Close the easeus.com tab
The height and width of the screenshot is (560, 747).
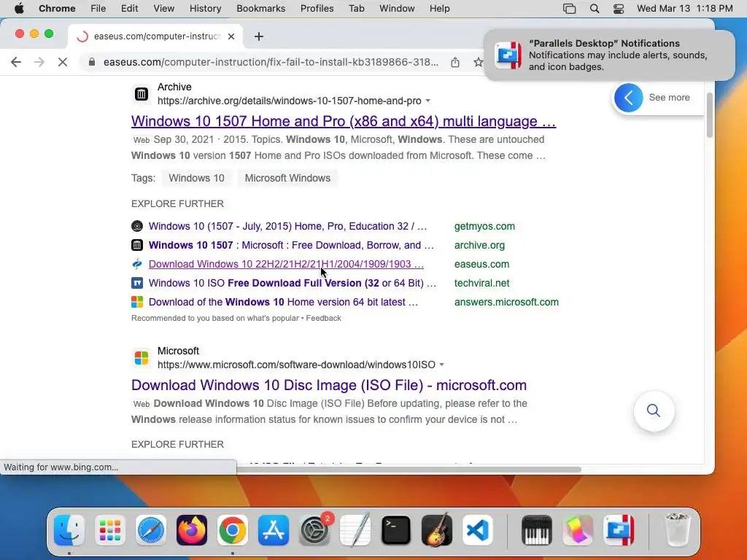click(231, 36)
